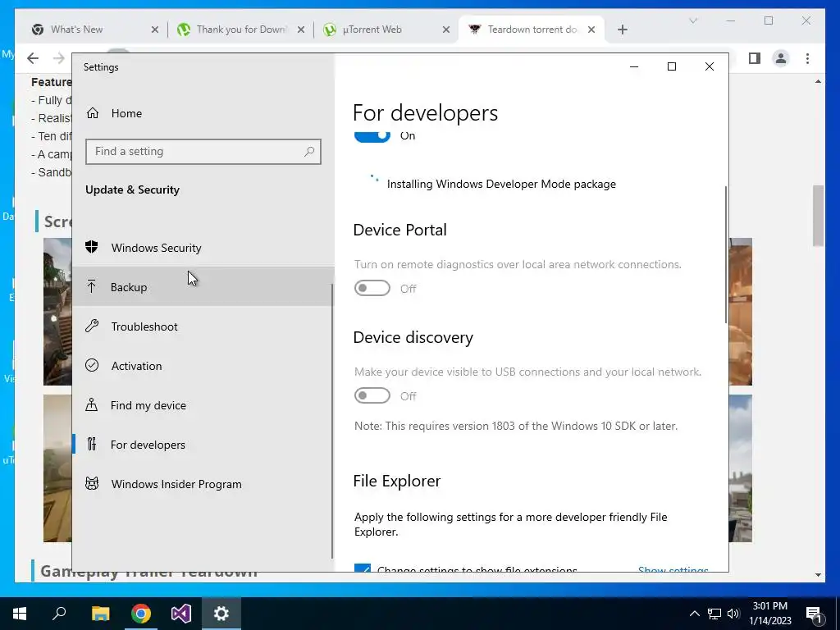
Task: Check the show file extensions checkbox
Action: click(x=362, y=568)
